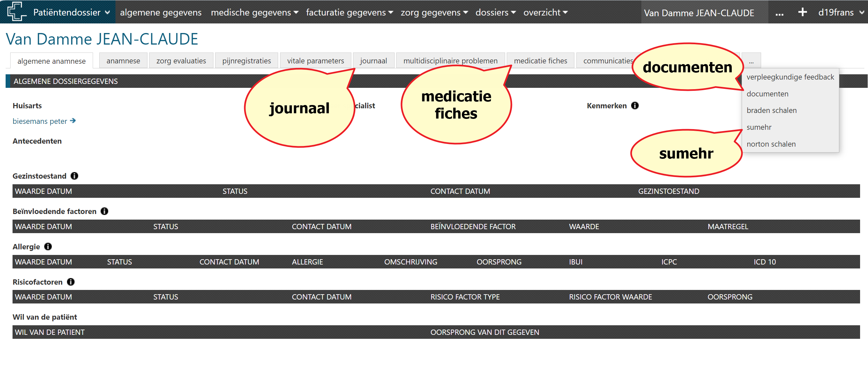Screen dimensions: 868x389
Task: Click info icon next to Kenmerken
Action: coord(635,106)
